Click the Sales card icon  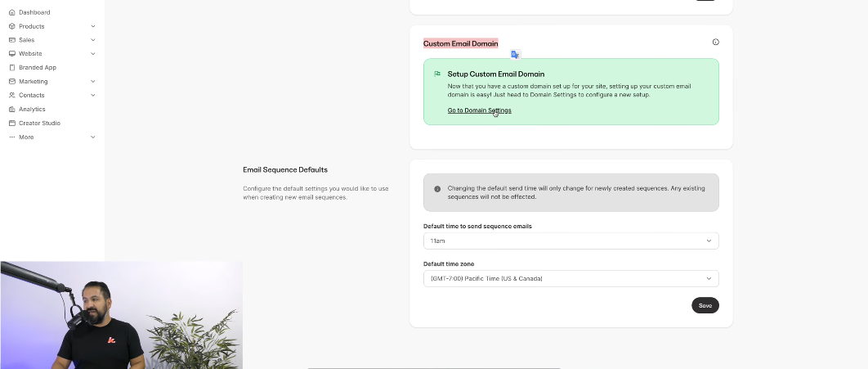pos(11,40)
